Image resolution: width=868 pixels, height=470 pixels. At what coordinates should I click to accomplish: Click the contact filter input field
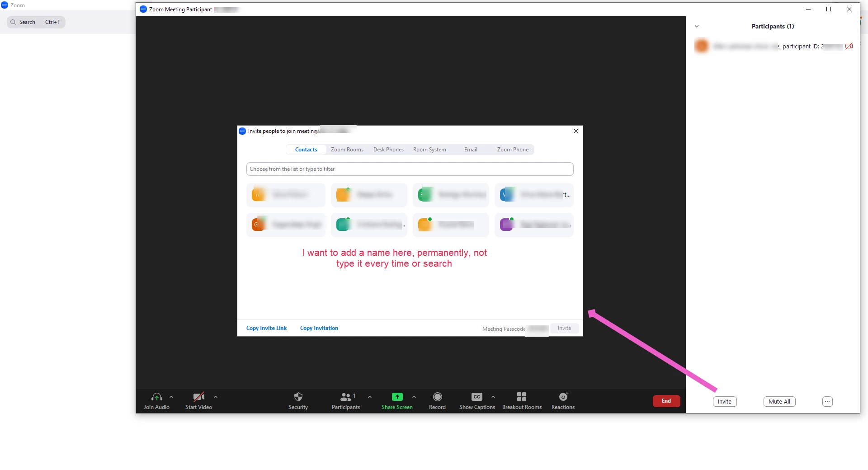click(410, 169)
